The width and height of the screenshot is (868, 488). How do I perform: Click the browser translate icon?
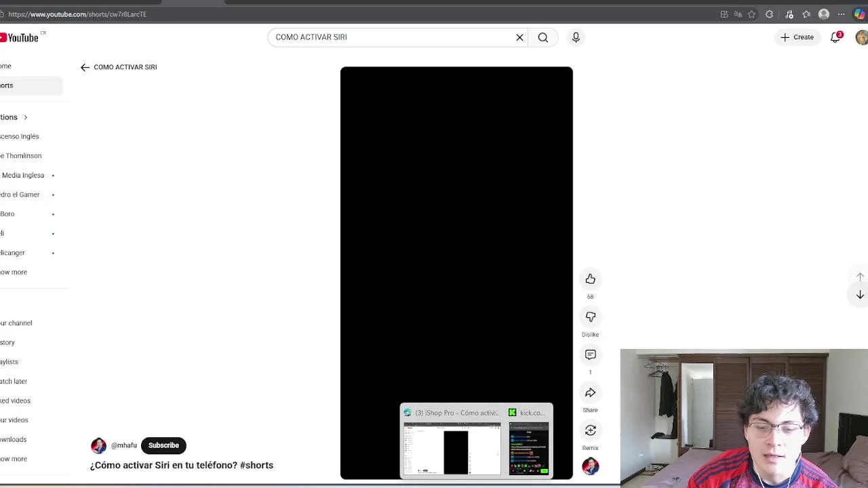coord(738,14)
